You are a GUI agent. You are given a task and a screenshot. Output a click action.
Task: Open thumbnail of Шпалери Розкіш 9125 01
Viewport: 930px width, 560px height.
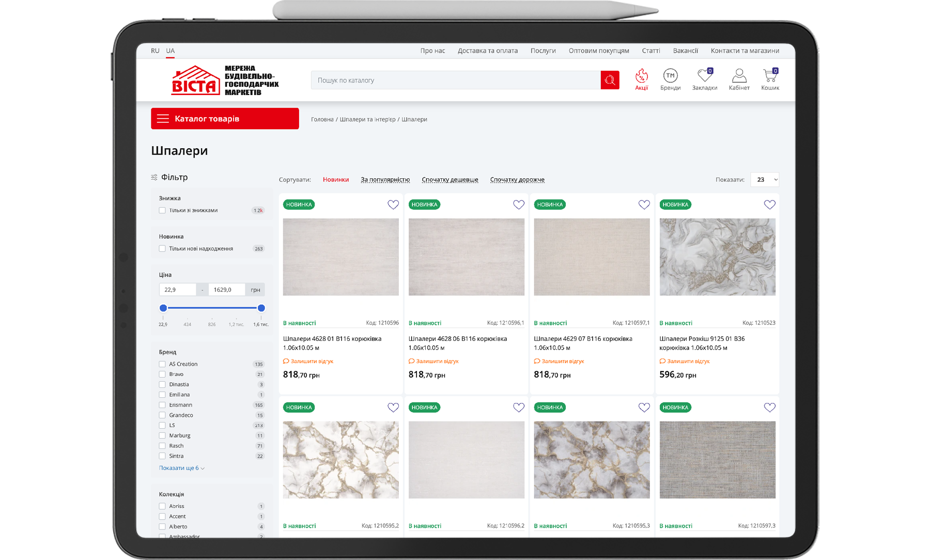tap(717, 257)
